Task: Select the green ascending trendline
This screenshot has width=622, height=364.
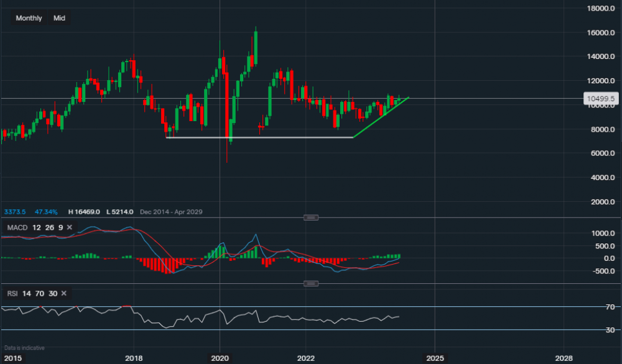Action: [379, 117]
